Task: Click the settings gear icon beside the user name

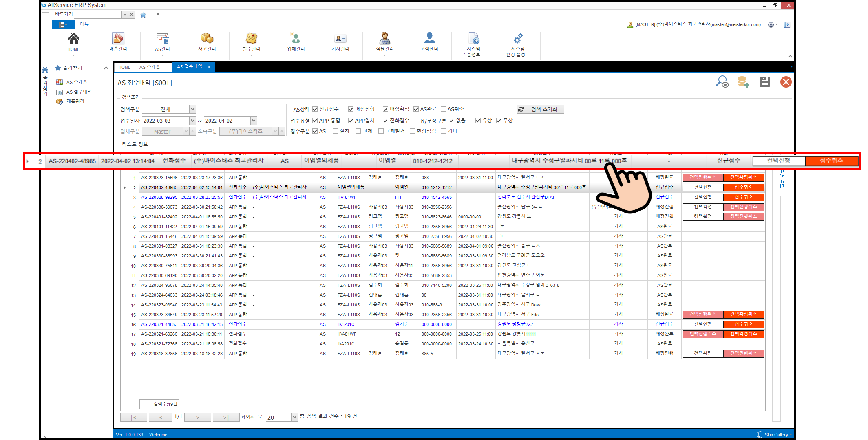Action: tap(771, 25)
